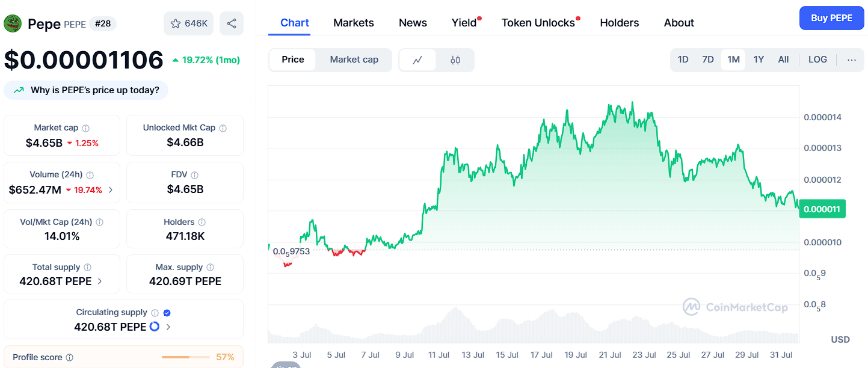This screenshot has height=368, width=868.
Task: Show info icon next to Holders
Action: click(x=202, y=222)
